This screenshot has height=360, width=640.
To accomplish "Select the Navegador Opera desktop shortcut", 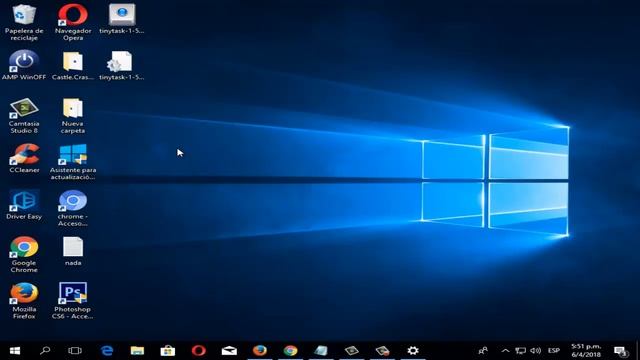I will click(73, 22).
